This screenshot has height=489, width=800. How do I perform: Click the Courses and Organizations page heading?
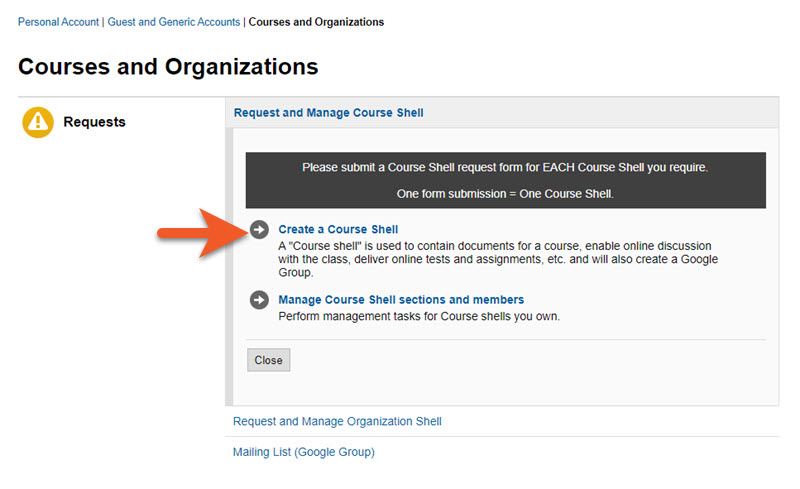point(168,67)
